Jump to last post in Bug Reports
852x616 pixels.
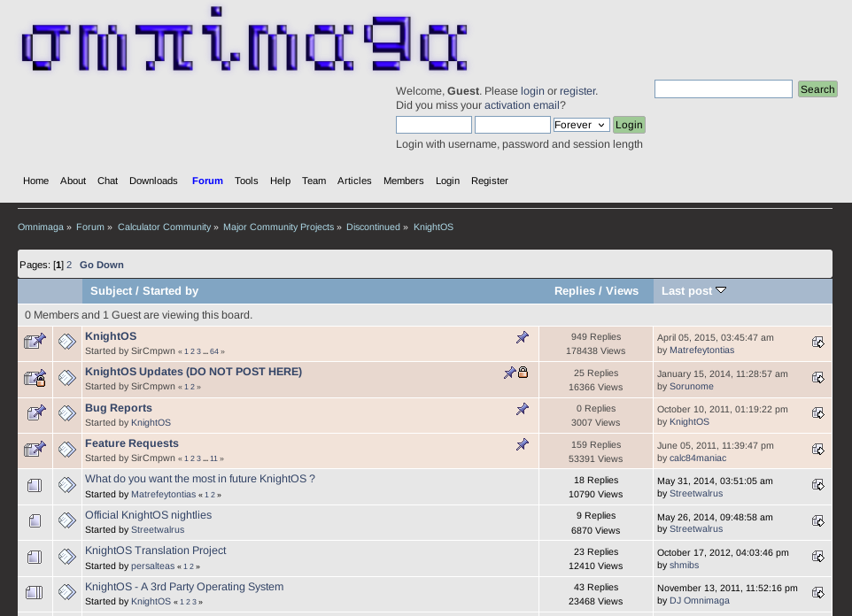pos(817,413)
